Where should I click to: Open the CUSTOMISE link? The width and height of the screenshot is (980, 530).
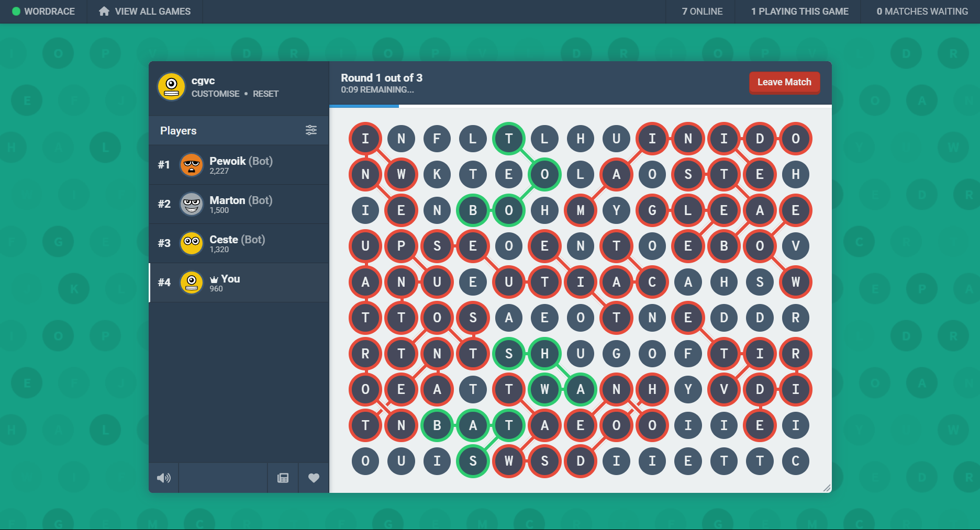click(215, 94)
